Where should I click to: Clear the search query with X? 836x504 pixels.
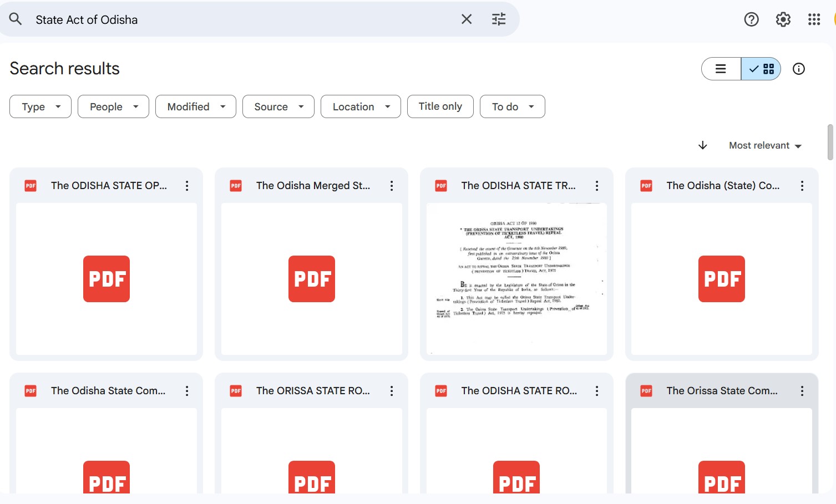[x=467, y=19]
